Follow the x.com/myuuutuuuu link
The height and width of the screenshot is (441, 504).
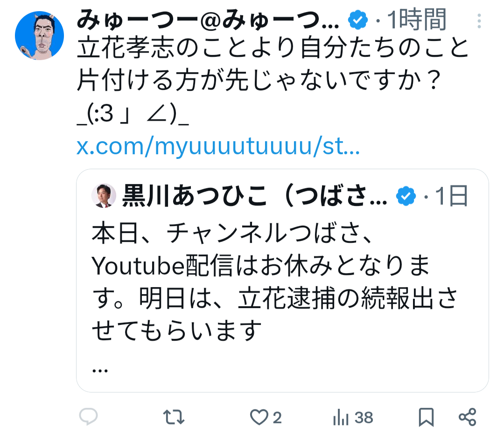click(x=218, y=147)
